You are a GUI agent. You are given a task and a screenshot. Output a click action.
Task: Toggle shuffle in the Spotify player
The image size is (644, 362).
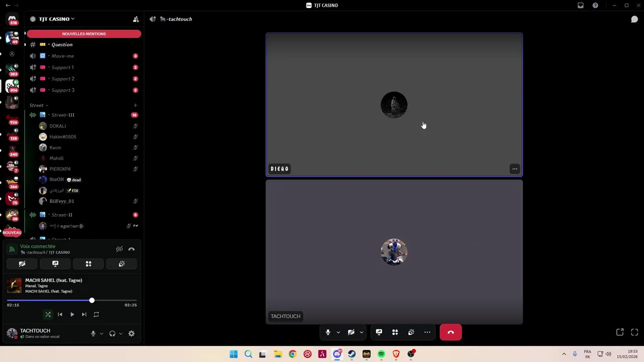(x=48, y=315)
